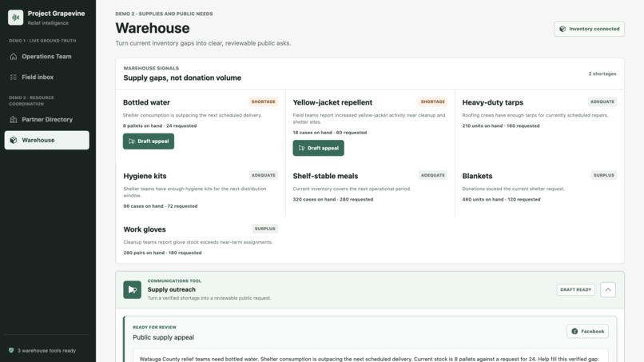The height and width of the screenshot is (362, 644).
Task: Click the Warehouse page heading
Action: [153, 28]
